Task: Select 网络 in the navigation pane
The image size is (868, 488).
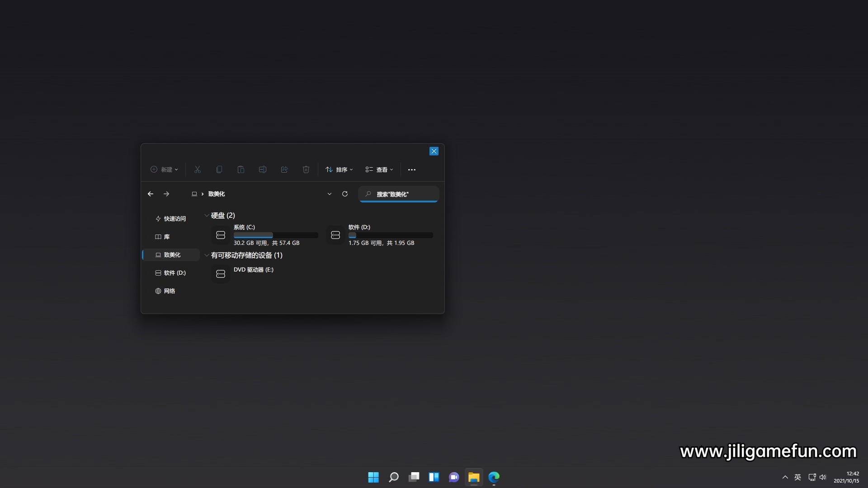Action: (x=171, y=291)
